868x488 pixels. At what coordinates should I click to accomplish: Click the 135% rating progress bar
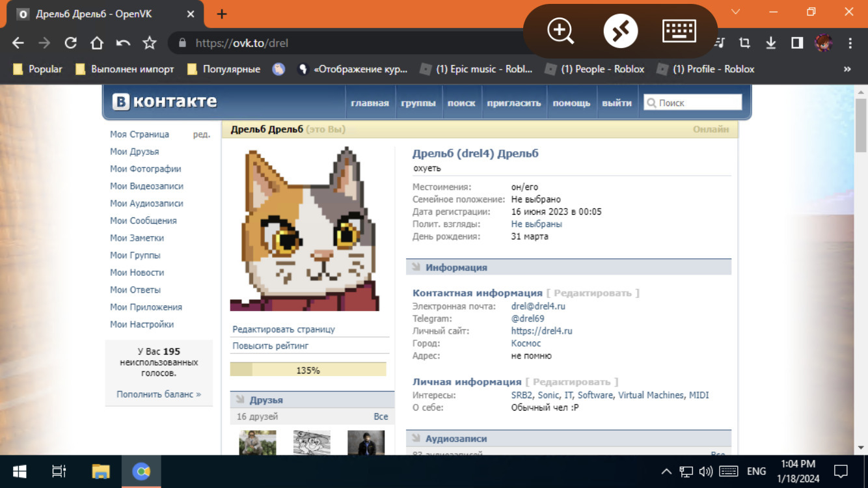pos(308,370)
